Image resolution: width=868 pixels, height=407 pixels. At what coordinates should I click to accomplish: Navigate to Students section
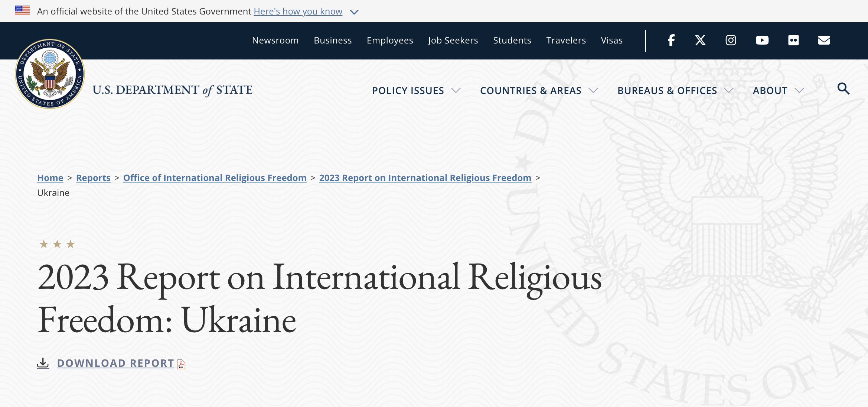tap(512, 40)
